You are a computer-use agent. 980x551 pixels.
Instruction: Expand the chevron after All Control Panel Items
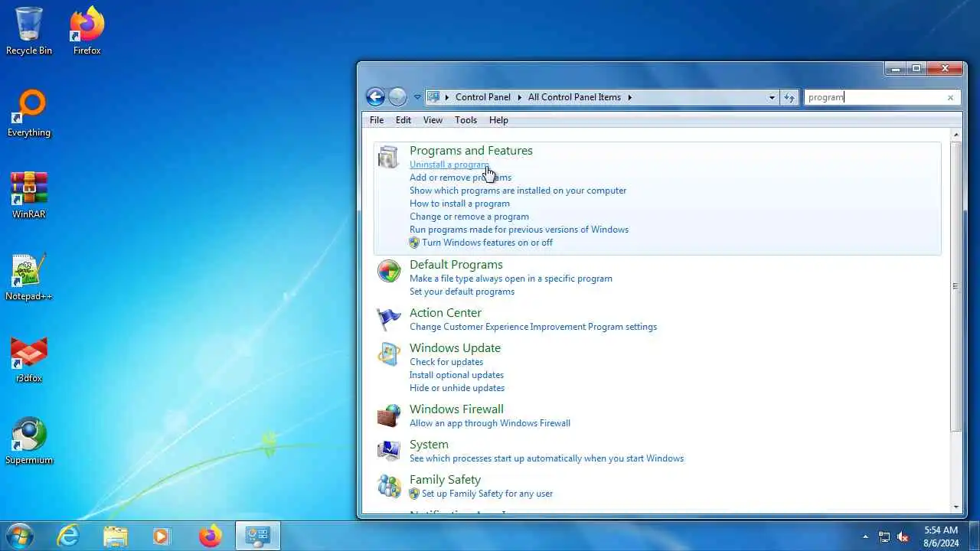[630, 97]
